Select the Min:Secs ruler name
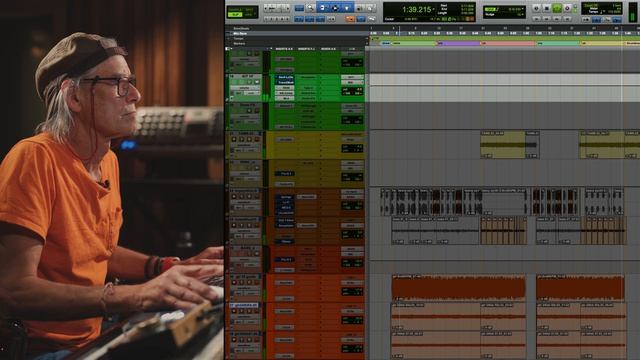Image resolution: width=640 pixels, height=360 pixels. point(240,33)
